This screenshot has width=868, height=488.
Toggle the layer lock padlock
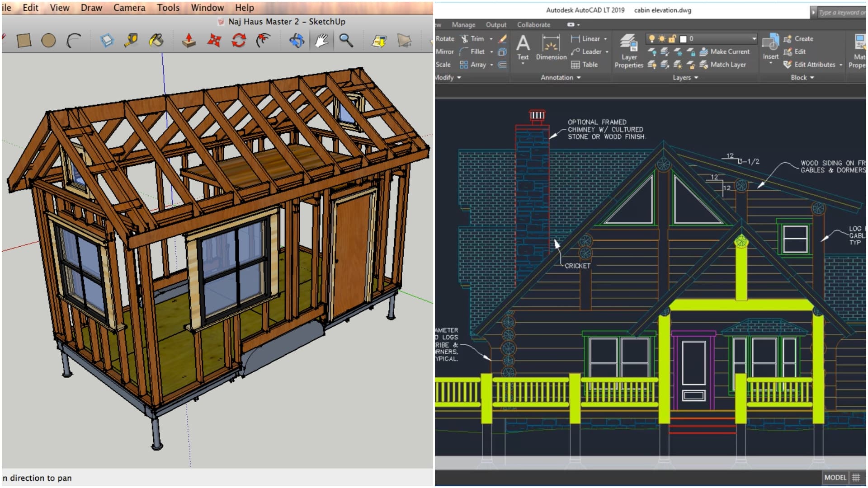tap(672, 39)
